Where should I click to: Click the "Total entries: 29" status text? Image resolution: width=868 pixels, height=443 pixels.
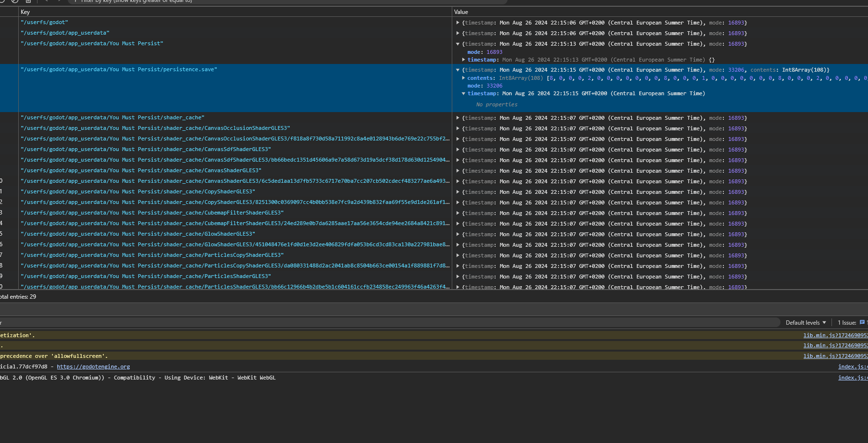[18, 297]
